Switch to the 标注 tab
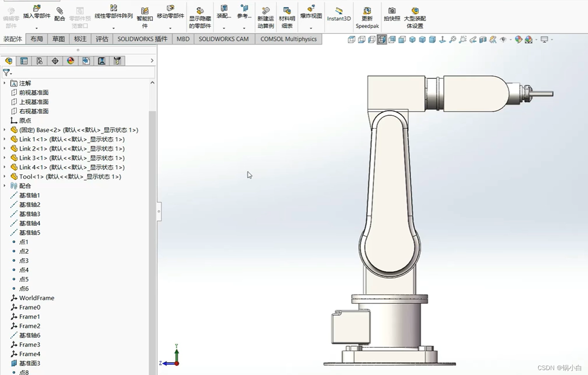Image resolution: width=588 pixels, height=375 pixels. click(80, 39)
